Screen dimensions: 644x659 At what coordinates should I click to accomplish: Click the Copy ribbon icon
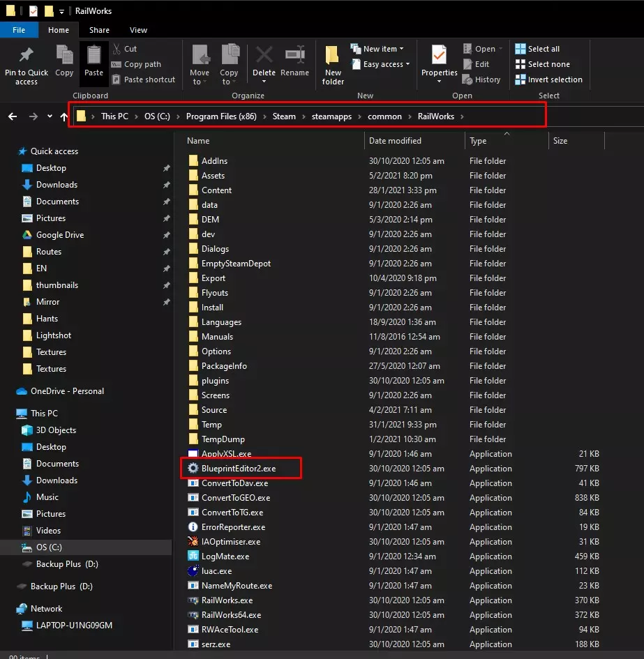[64, 54]
